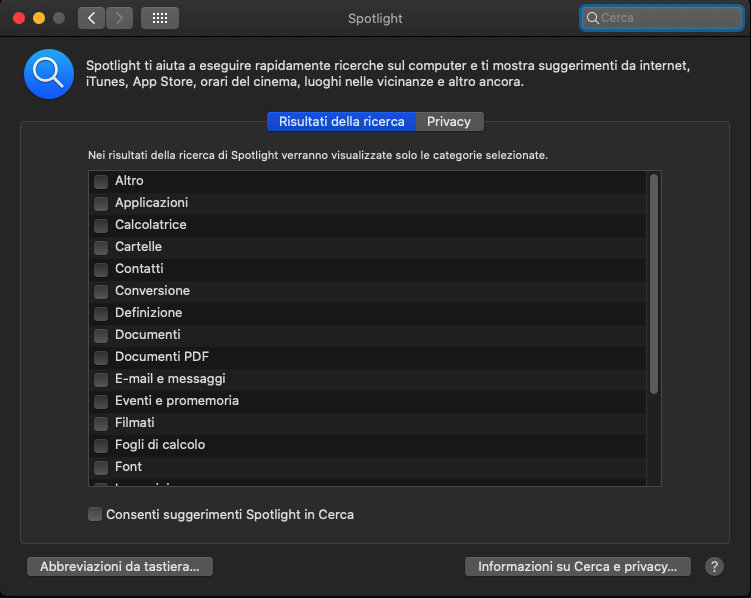Select the Conversione row label
This screenshot has width=751, height=598.
(152, 291)
